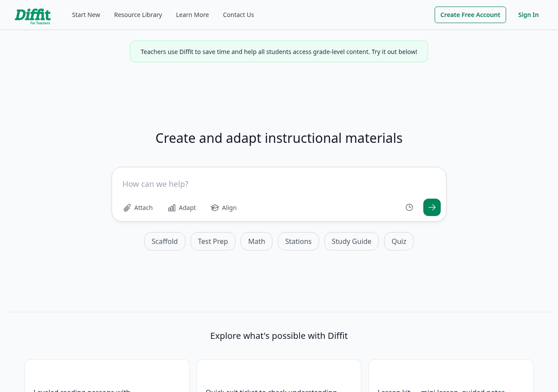The height and width of the screenshot is (392, 558).
Task: Click the 'Explore what's possible with Diffit' heading
Action: click(279, 336)
